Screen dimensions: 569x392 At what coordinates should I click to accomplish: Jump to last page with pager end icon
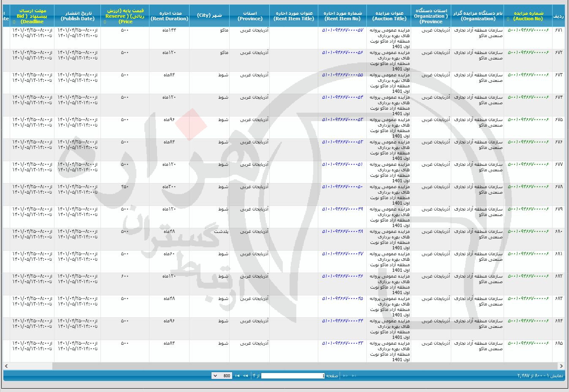(x=237, y=376)
